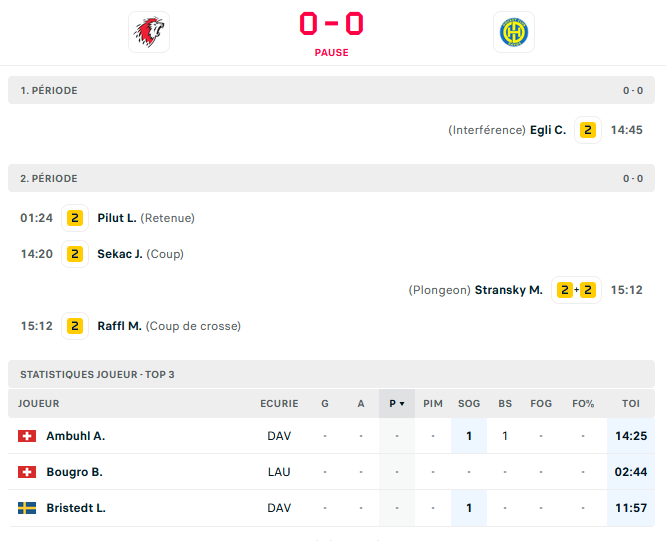Viewport: 666px width, 541px height.
Task: Click Raffl M. penalty badge
Action: pos(74,326)
